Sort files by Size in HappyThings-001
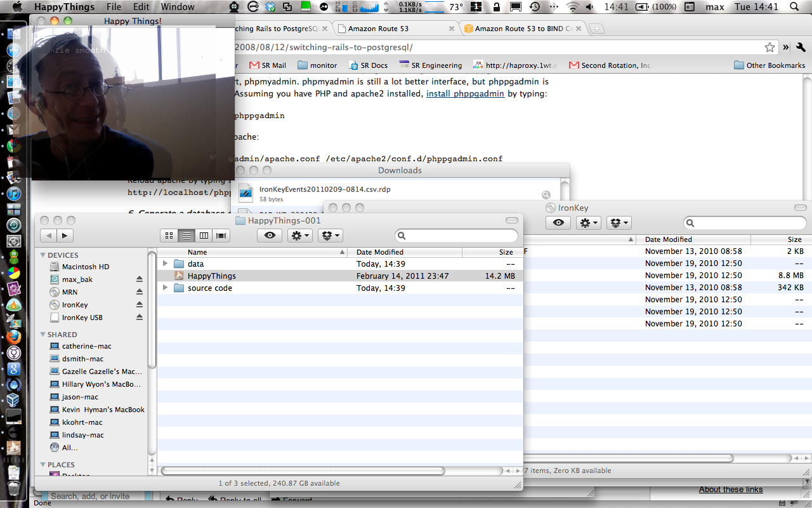 click(x=492, y=252)
